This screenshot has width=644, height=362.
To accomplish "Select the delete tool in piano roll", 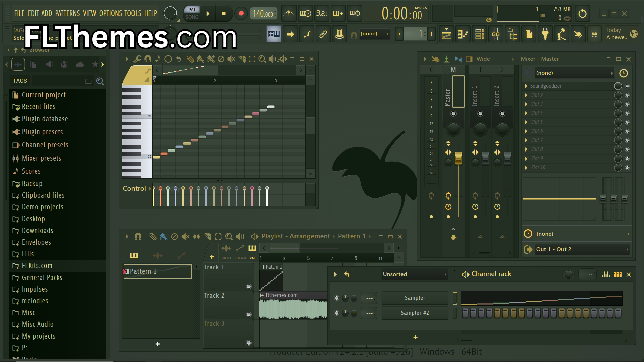I will (221, 59).
